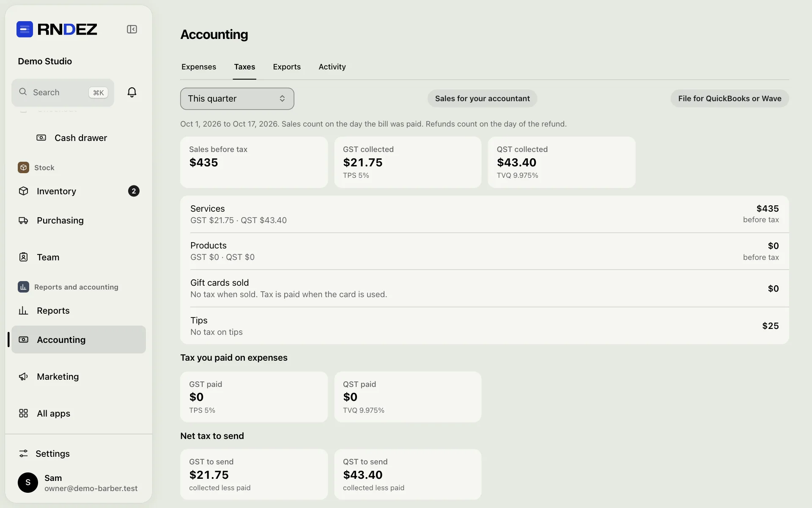Open the This quarter period dropdown
Screen dimensions: 812x508
pyautogui.click(x=237, y=99)
